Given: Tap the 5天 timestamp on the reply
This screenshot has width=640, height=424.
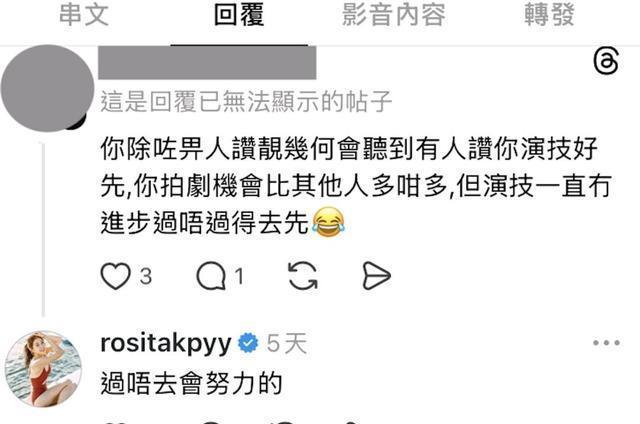Looking at the screenshot, I should pos(287,344).
